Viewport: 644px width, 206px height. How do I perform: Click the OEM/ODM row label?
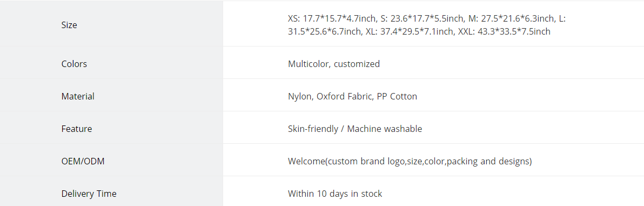coord(83,161)
